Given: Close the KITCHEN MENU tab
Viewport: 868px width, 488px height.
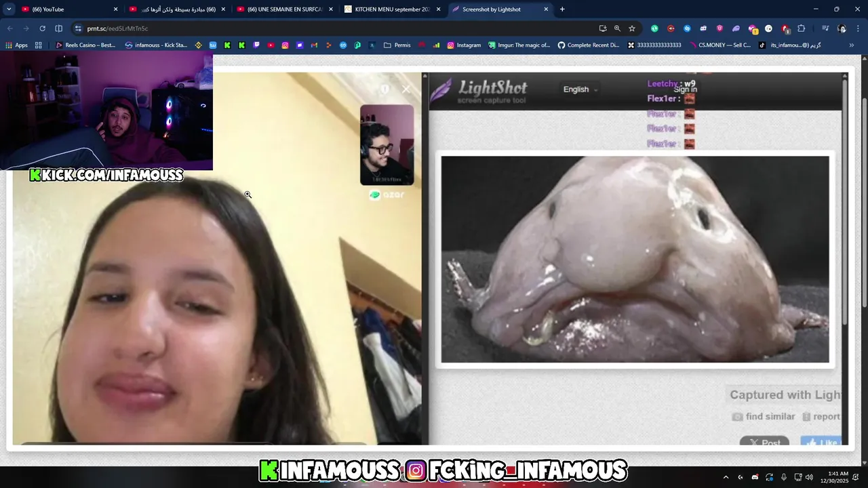Looking at the screenshot, I should pyautogui.click(x=438, y=9).
